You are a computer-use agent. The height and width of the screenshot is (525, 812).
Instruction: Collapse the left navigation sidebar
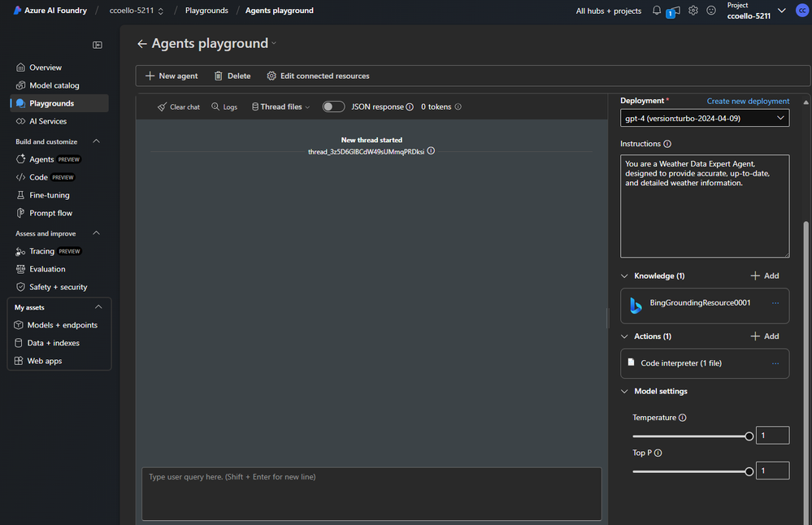[x=98, y=45]
